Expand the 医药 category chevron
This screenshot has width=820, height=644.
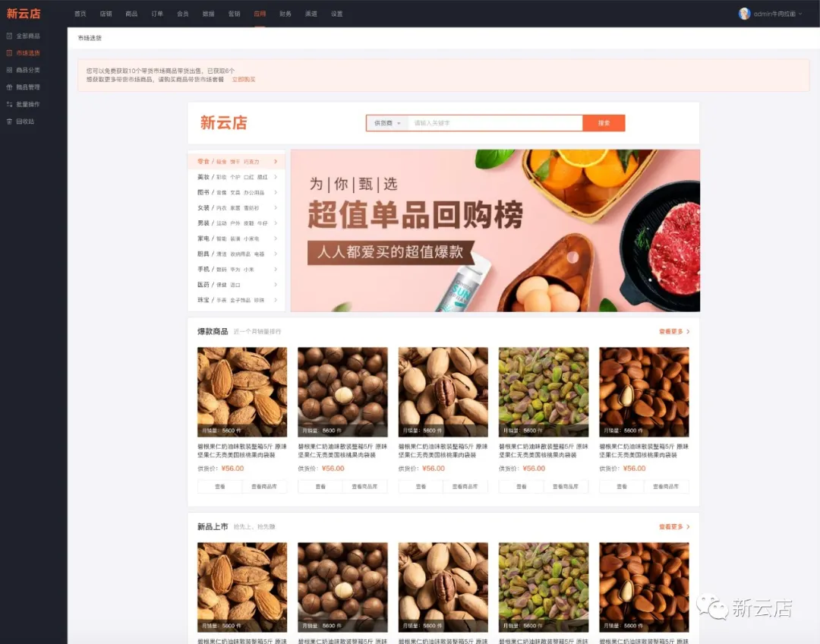(276, 285)
